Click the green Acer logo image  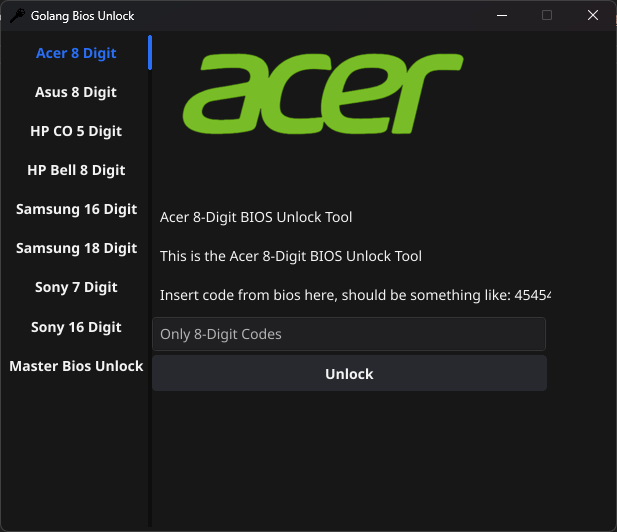[x=323, y=94]
